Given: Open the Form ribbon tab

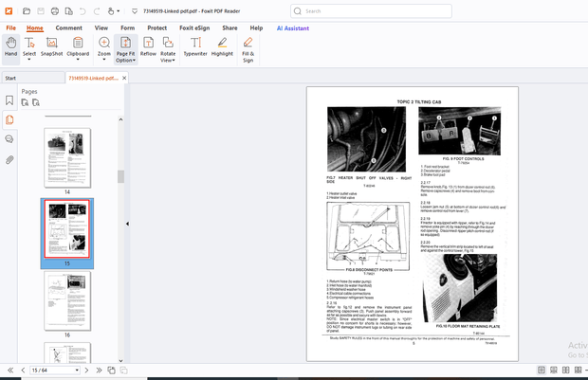Looking at the screenshot, I should 127,28.
